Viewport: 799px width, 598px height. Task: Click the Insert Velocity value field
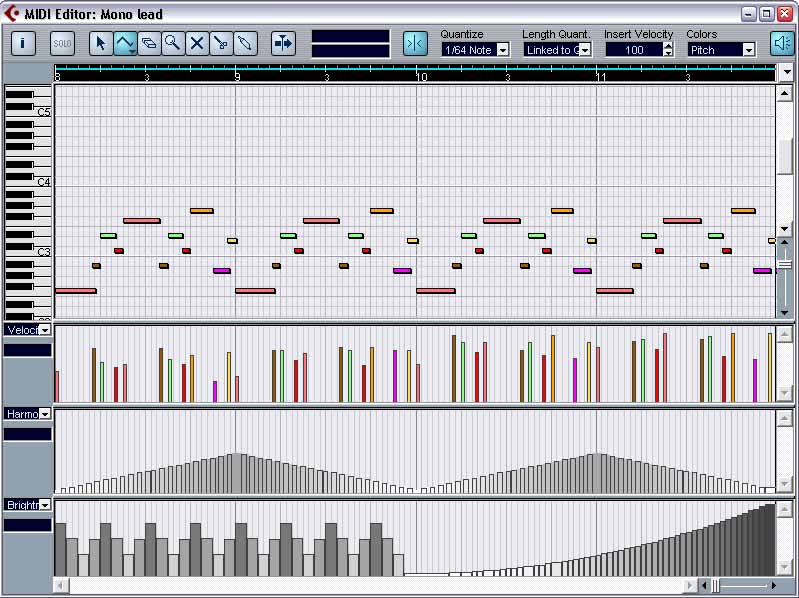pos(634,50)
